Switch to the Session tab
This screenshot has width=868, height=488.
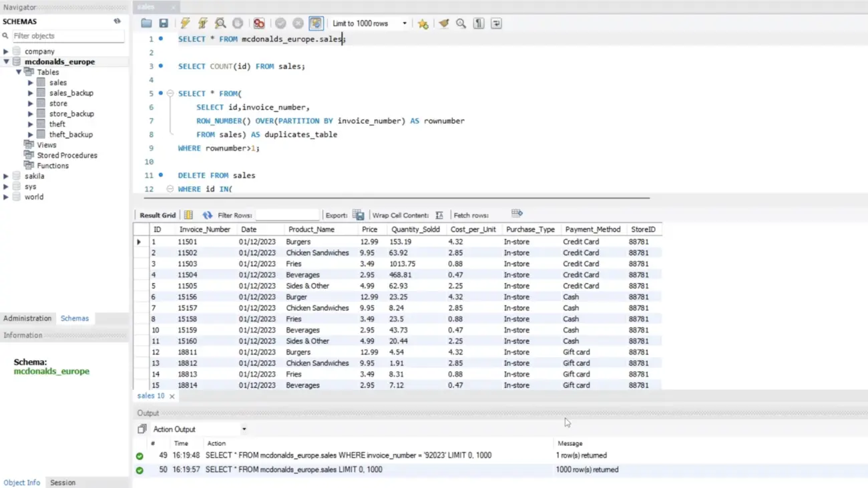click(63, 483)
